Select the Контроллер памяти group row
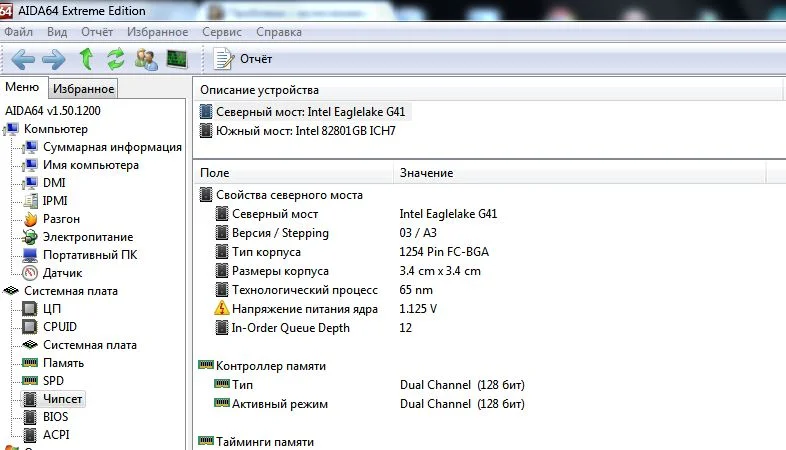786x450 pixels. [271, 366]
